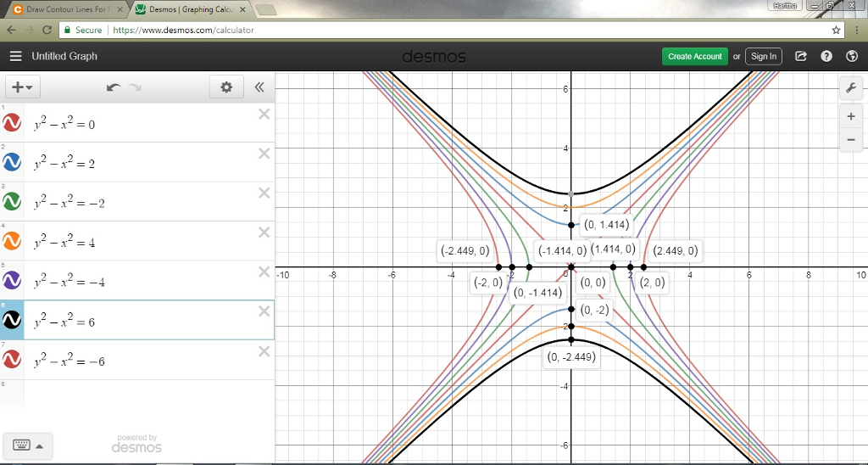Show the on-screen keyboard panel

tap(27, 444)
